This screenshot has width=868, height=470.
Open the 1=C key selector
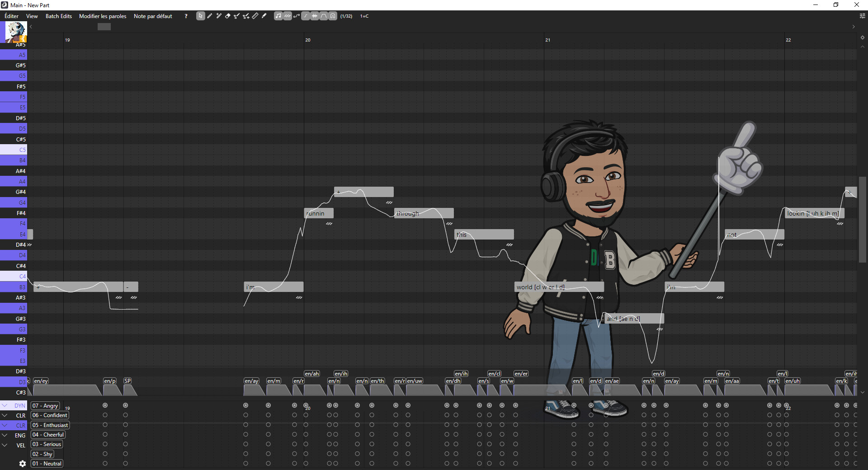364,16
